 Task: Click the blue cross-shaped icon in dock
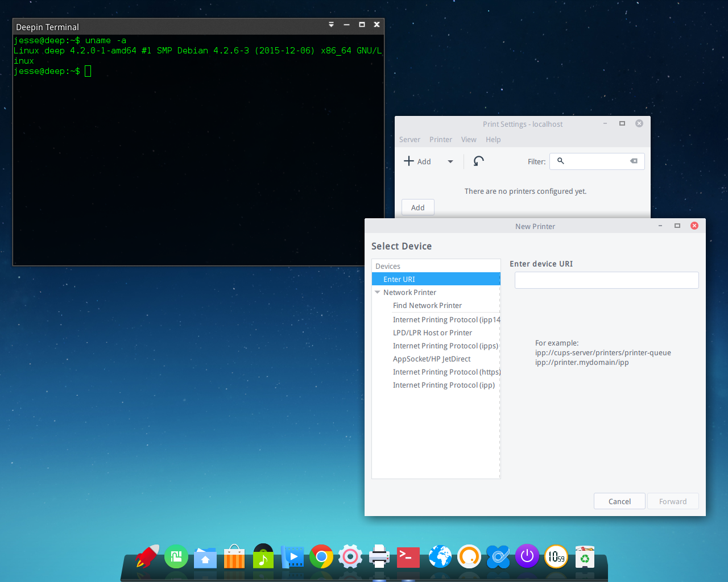coord(498,556)
